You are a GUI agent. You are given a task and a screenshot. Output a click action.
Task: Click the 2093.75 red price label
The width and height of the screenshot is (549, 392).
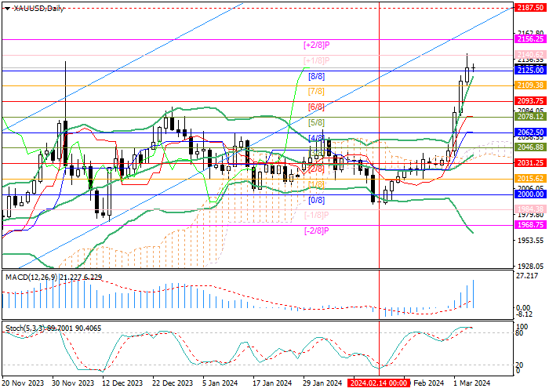[x=530, y=101]
